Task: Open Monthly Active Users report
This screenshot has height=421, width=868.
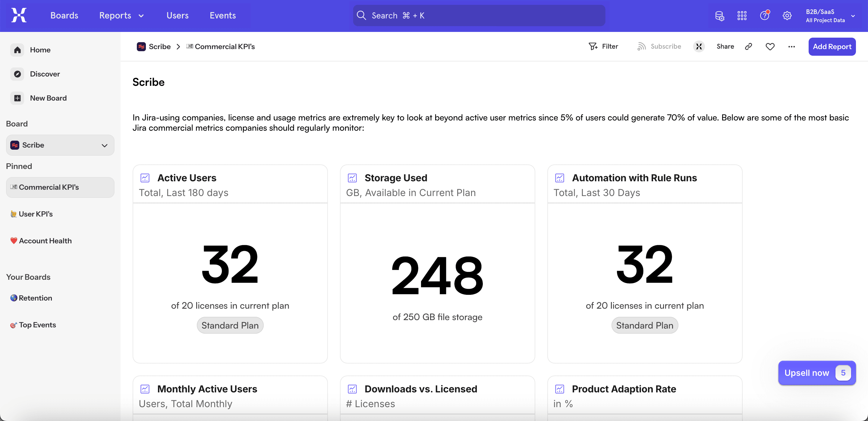Action: (x=207, y=389)
